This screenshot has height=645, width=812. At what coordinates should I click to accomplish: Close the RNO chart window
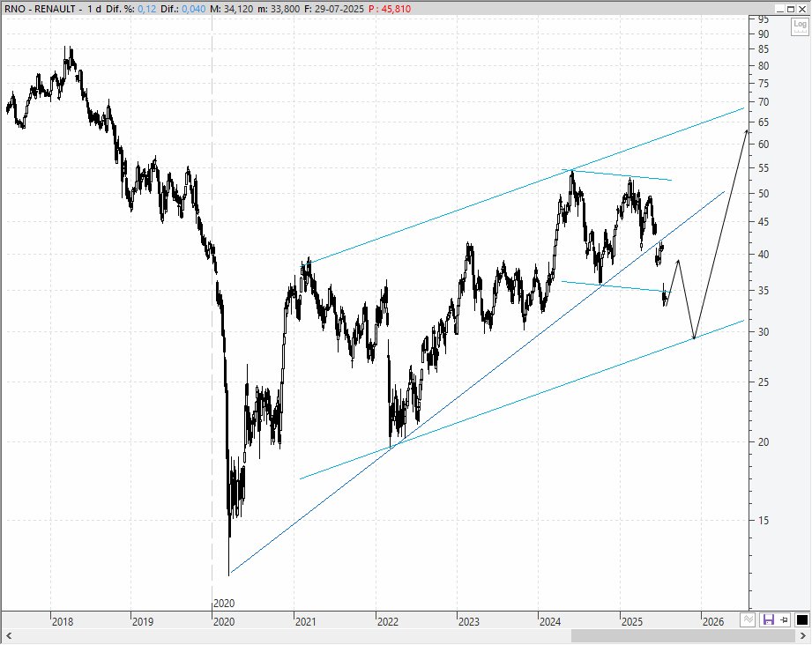(802, 9)
